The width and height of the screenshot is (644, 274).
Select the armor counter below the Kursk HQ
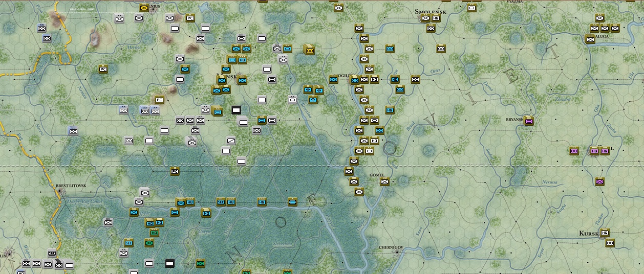pyautogui.click(x=610, y=243)
